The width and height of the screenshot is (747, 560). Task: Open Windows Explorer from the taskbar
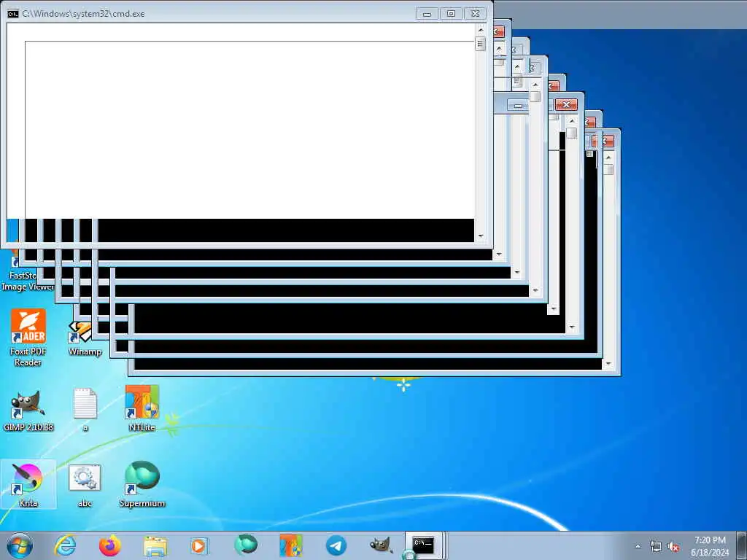click(155, 545)
